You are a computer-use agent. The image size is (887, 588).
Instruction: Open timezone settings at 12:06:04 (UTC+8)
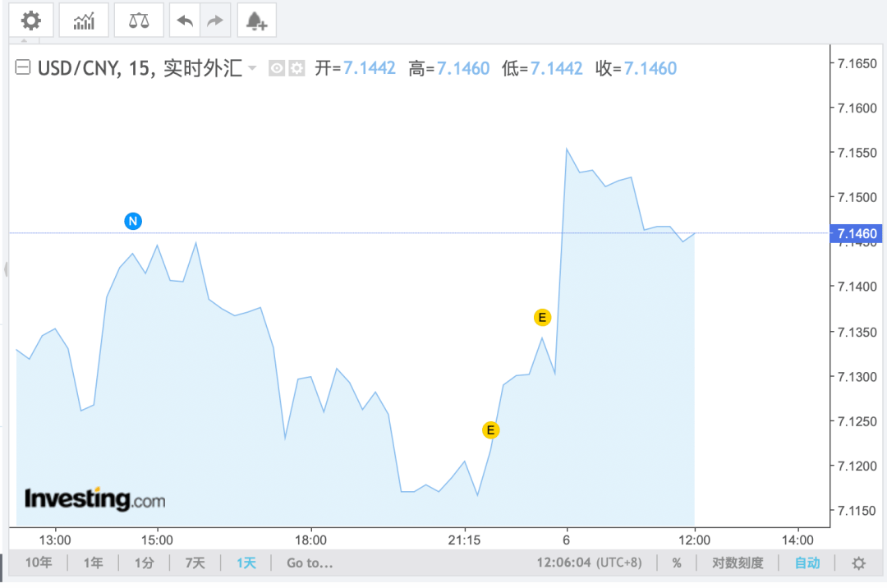pos(589,563)
